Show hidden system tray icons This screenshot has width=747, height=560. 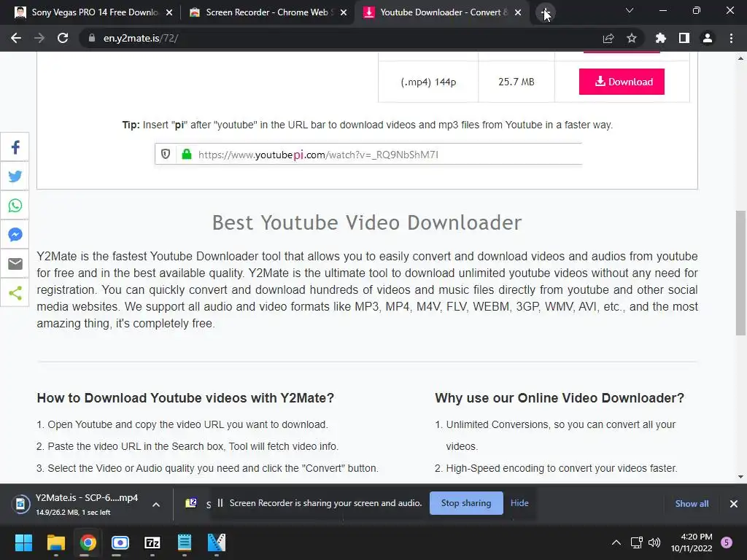pyautogui.click(x=616, y=542)
